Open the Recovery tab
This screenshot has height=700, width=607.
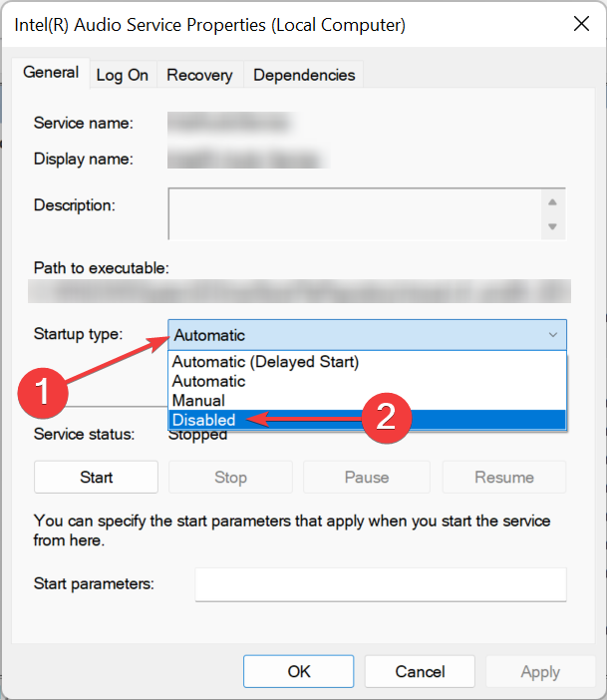click(x=199, y=75)
